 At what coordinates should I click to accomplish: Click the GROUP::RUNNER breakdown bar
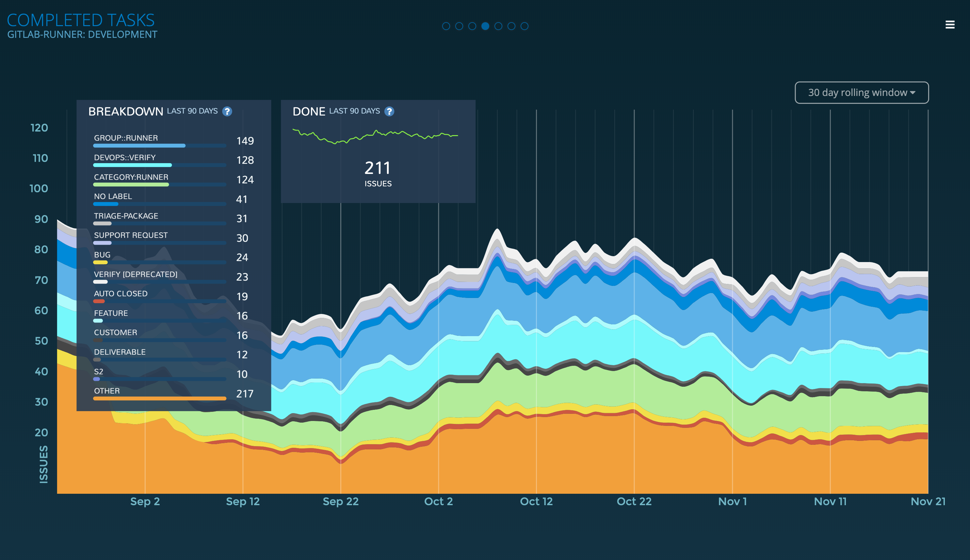click(139, 146)
